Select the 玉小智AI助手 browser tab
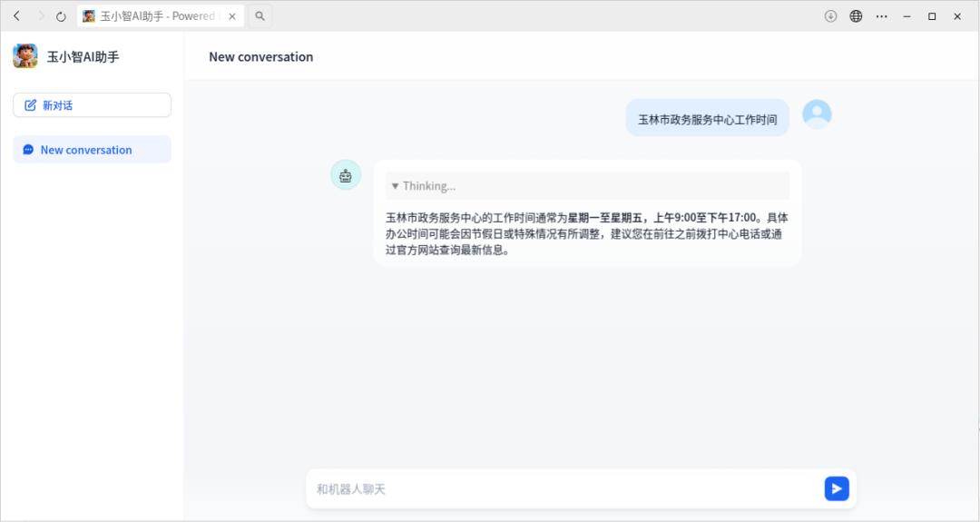980x522 pixels. click(x=160, y=16)
